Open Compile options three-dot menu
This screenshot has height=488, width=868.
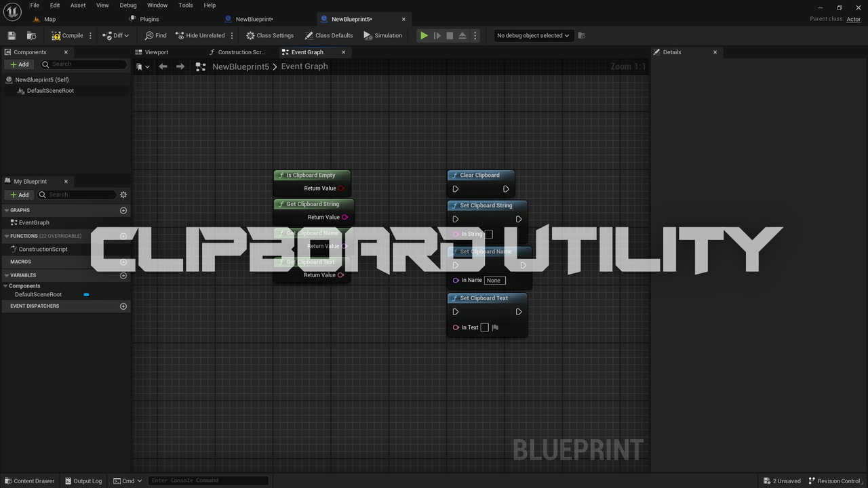pos(90,35)
